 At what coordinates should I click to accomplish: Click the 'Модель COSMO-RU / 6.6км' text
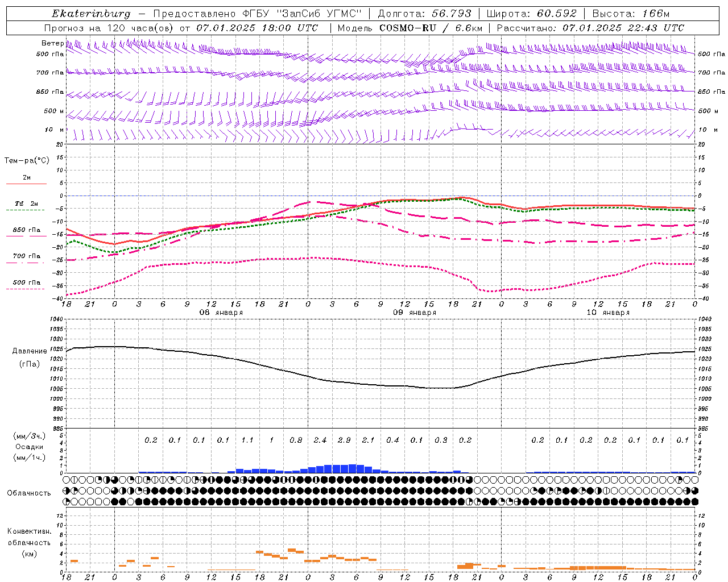(410, 28)
